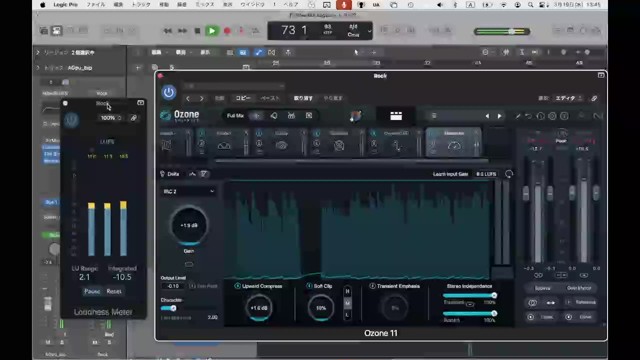Click the target LUFS value field

[486, 174]
